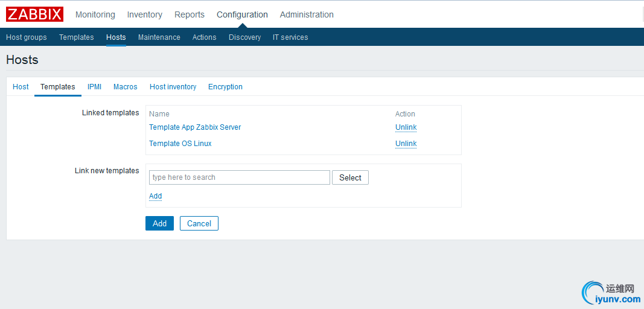Open the Administration menu
This screenshot has width=644, height=309.
307,15
